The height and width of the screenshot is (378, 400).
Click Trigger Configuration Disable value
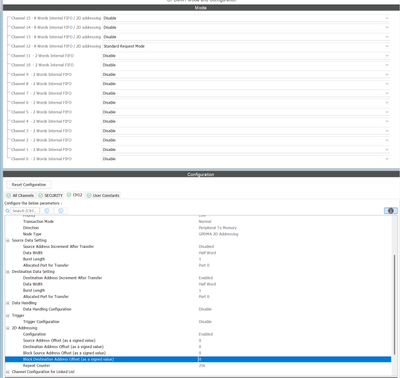coord(205,322)
